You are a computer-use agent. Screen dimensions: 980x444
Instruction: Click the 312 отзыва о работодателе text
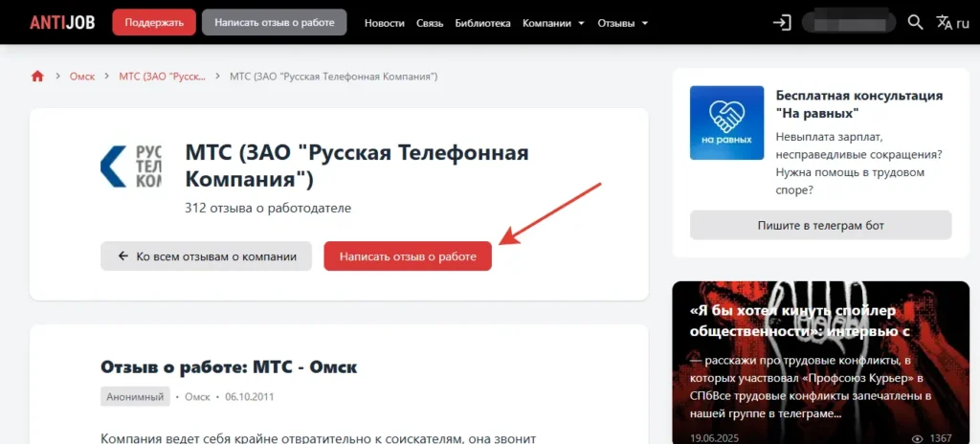click(268, 208)
